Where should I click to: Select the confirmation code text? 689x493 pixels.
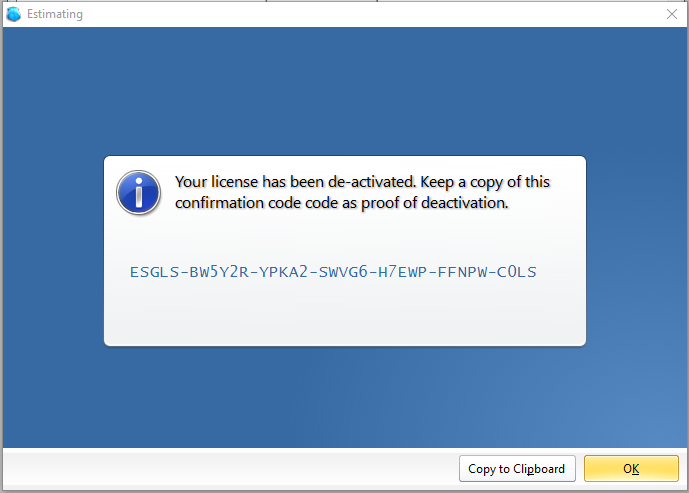pyautogui.click(x=333, y=272)
